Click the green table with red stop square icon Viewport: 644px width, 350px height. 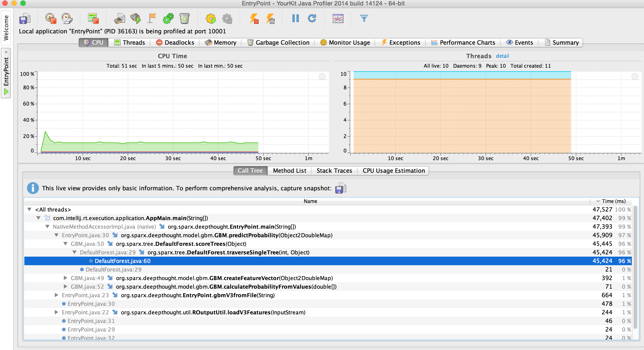[x=93, y=19]
